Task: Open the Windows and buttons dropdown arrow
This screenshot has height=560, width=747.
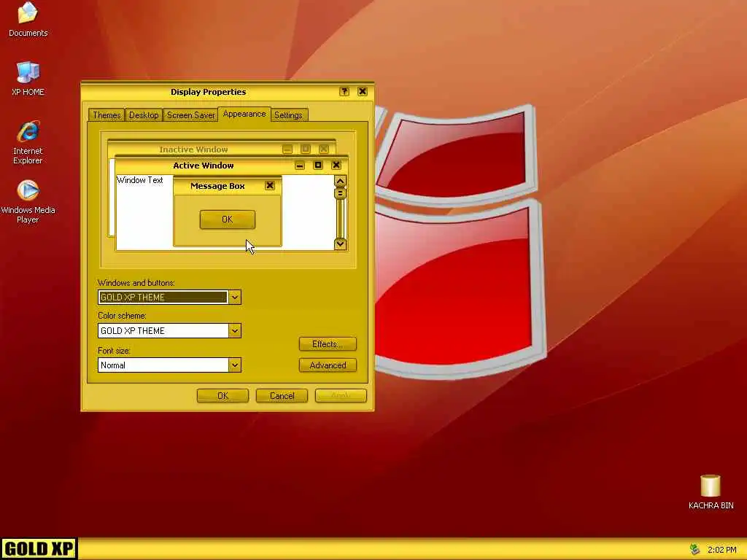Action: click(x=235, y=297)
